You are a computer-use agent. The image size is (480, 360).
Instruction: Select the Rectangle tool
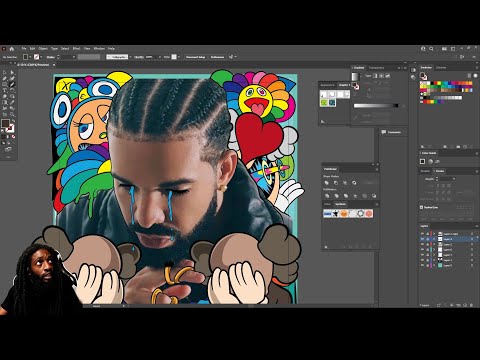point(4,84)
